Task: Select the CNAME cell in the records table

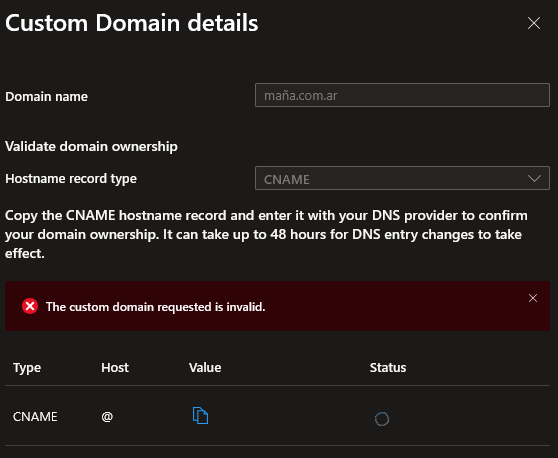Action: (x=35, y=416)
